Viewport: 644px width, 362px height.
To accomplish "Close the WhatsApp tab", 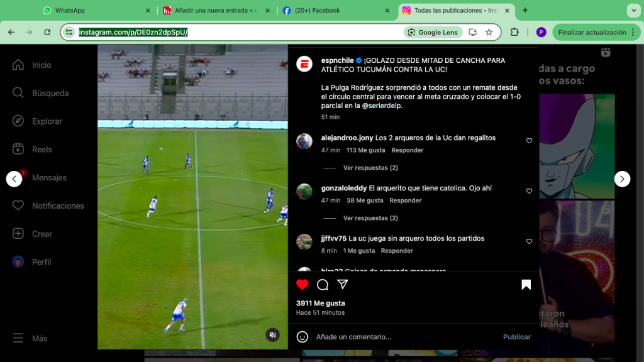I will pos(148,11).
